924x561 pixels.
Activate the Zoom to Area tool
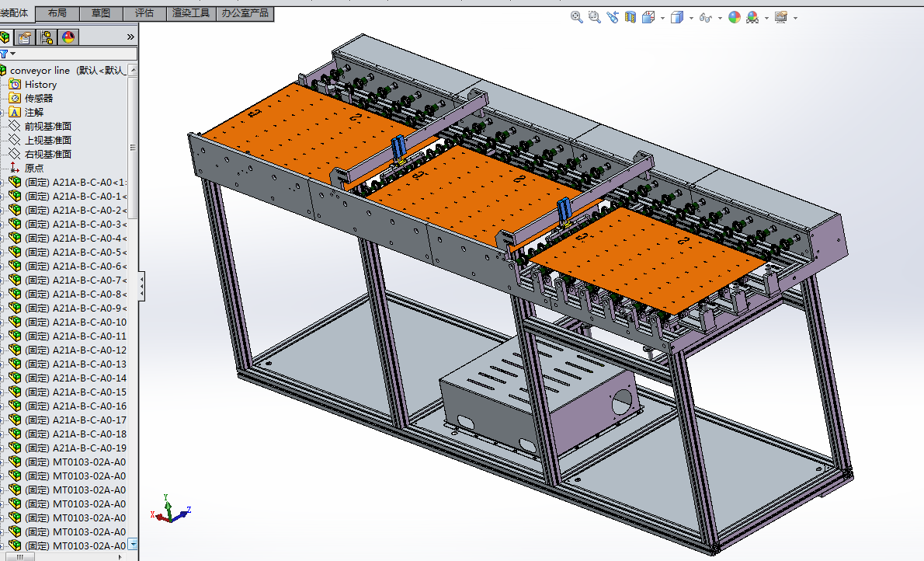coord(595,18)
